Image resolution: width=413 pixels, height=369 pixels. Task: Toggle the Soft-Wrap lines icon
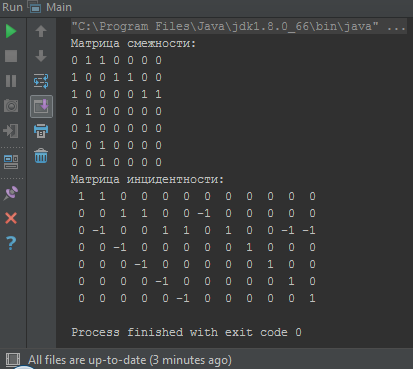coord(41,81)
